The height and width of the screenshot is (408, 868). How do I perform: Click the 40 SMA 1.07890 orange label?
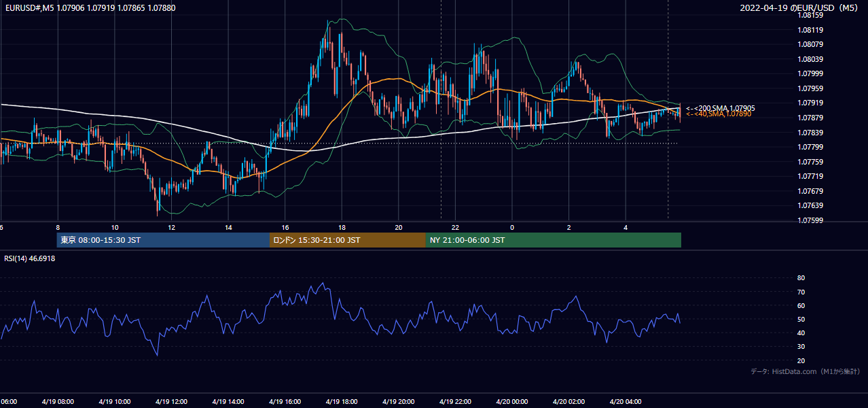point(719,114)
